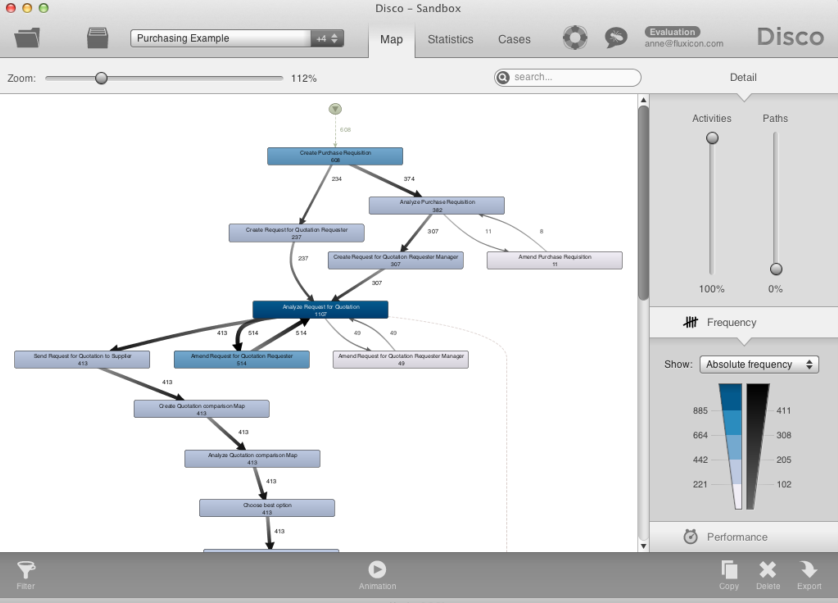Open the project folder icon
This screenshot has width=838, height=603.
(27, 39)
